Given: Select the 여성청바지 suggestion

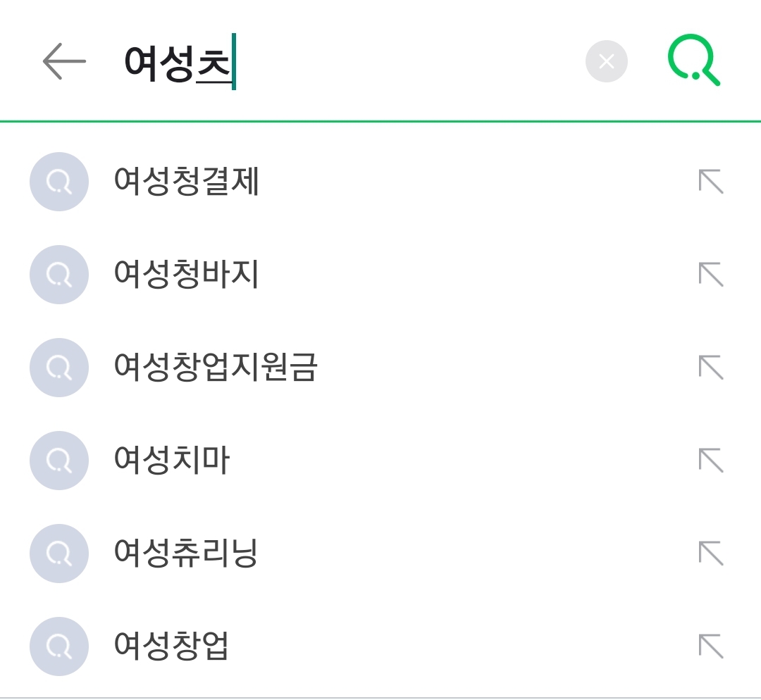Looking at the screenshot, I should coord(187,275).
